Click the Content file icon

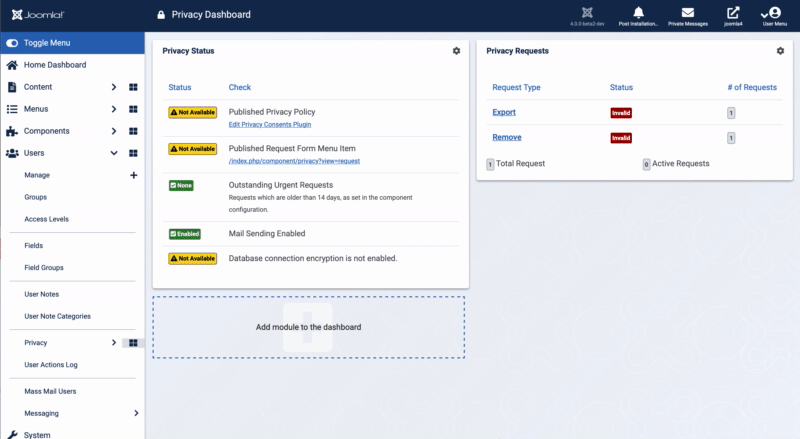point(12,87)
